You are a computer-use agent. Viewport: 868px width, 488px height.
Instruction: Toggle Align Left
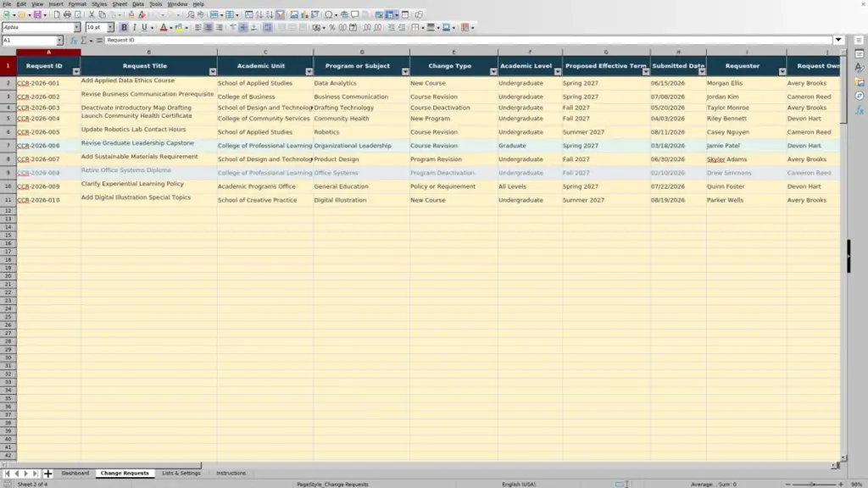[198, 27]
